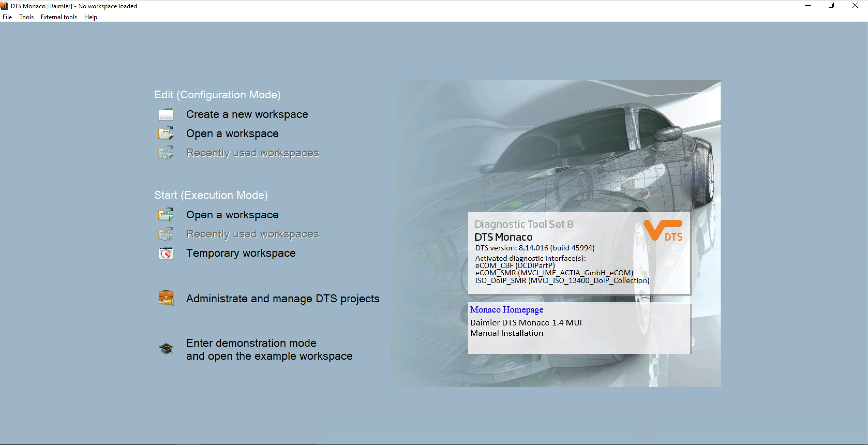
Task: Click the graduation cap demonstration mode icon
Action: (x=166, y=348)
